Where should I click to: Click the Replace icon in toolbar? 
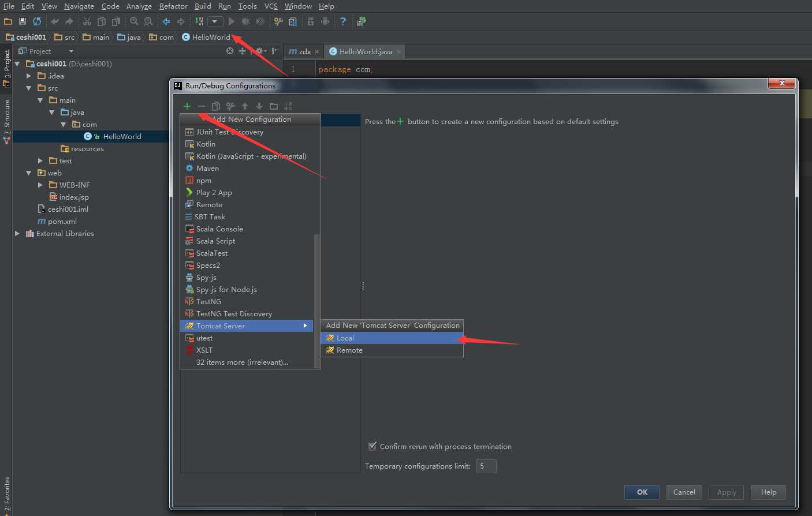pyautogui.click(x=148, y=21)
